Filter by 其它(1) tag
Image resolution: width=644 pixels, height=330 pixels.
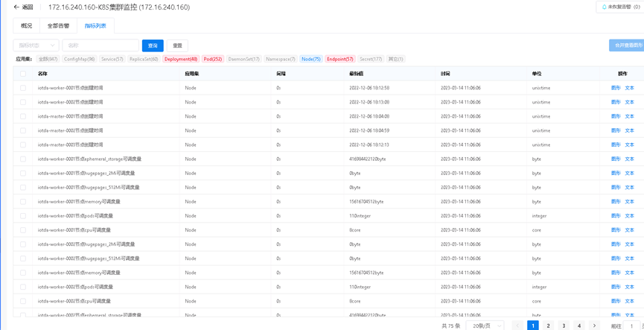tap(395, 59)
